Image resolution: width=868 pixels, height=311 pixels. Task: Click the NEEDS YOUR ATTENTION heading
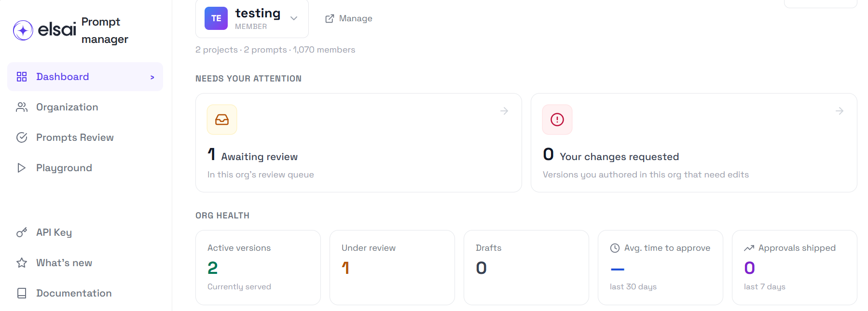click(x=248, y=79)
